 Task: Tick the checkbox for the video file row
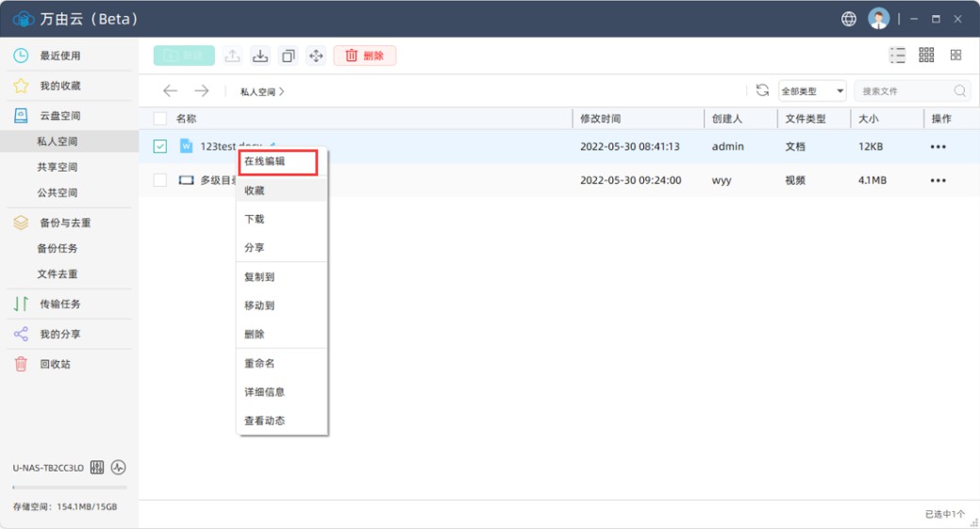160,180
